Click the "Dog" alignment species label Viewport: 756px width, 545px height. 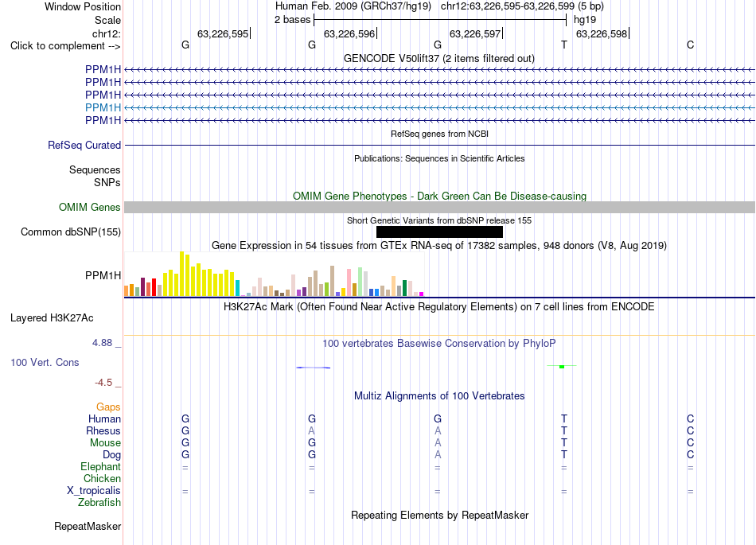click(x=111, y=455)
